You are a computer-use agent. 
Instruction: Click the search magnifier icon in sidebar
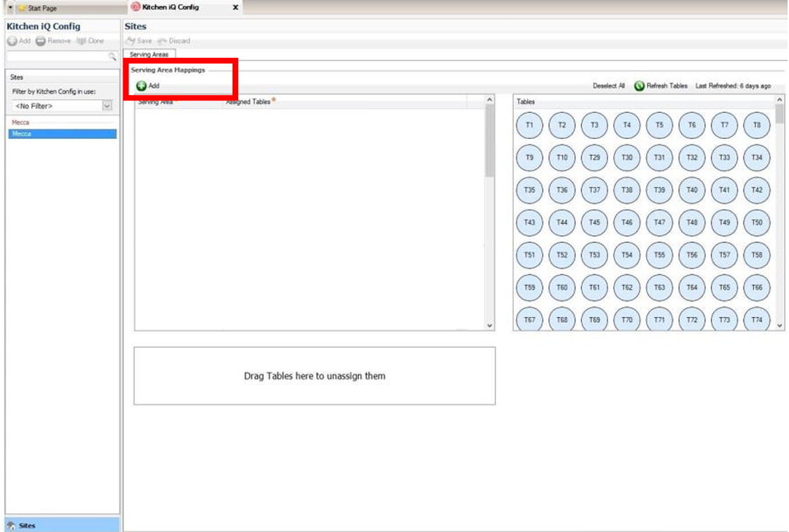pyautogui.click(x=112, y=56)
